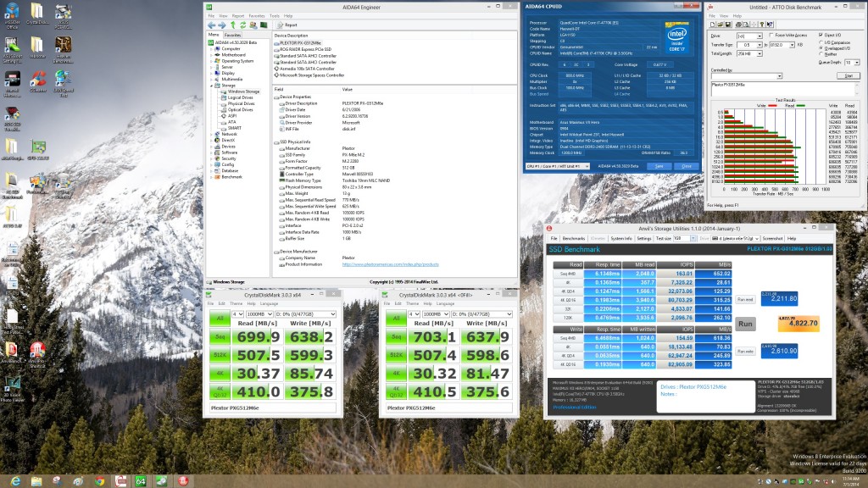The width and height of the screenshot is (868, 488).
Task: Click the Print icon in ATTO toolbar
Action: 738,25
